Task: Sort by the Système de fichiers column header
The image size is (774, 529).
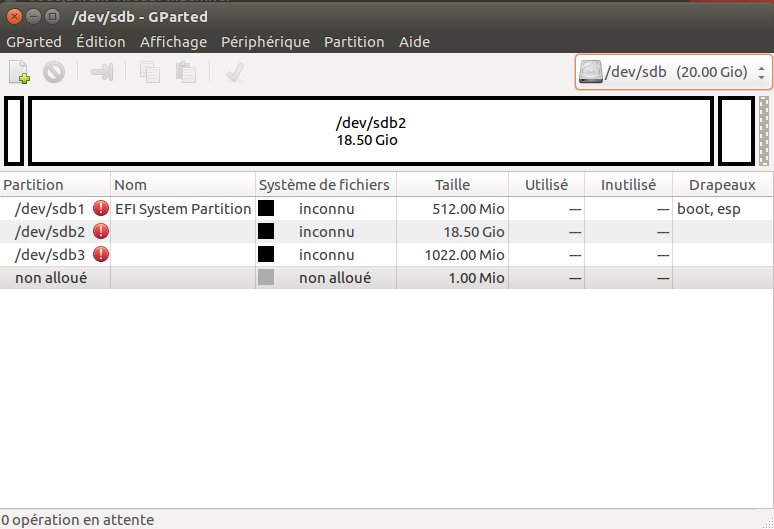Action: pos(325,185)
